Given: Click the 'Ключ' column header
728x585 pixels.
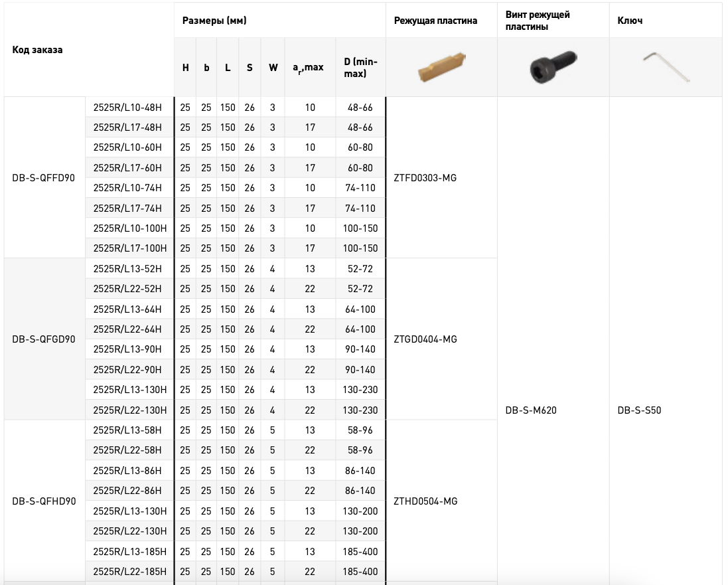Looking at the screenshot, I should 630,21.
